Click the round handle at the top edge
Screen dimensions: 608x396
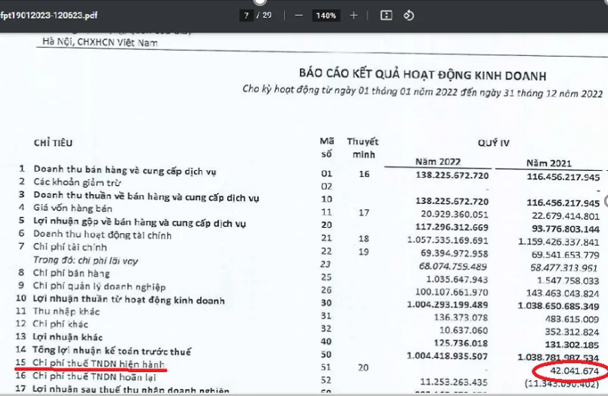[x=260, y=2]
